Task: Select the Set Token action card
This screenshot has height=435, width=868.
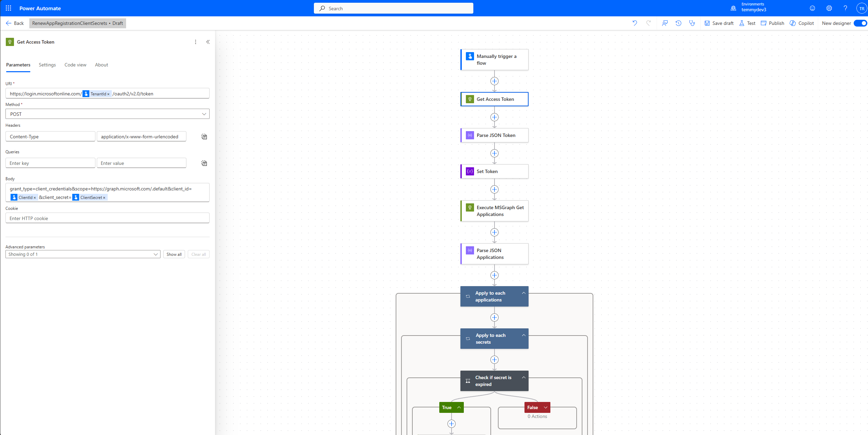Action: (x=494, y=171)
